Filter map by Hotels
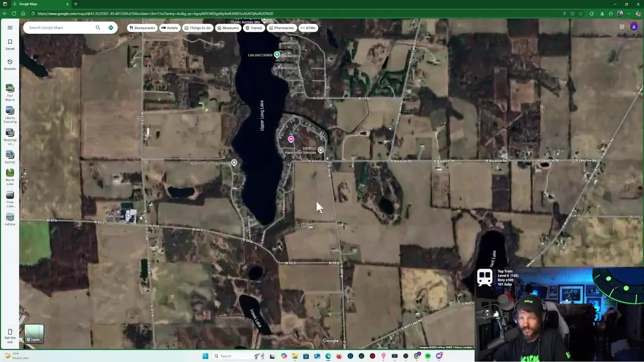This screenshot has height=362, width=644. pyautogui.click(x=170, y=28)
